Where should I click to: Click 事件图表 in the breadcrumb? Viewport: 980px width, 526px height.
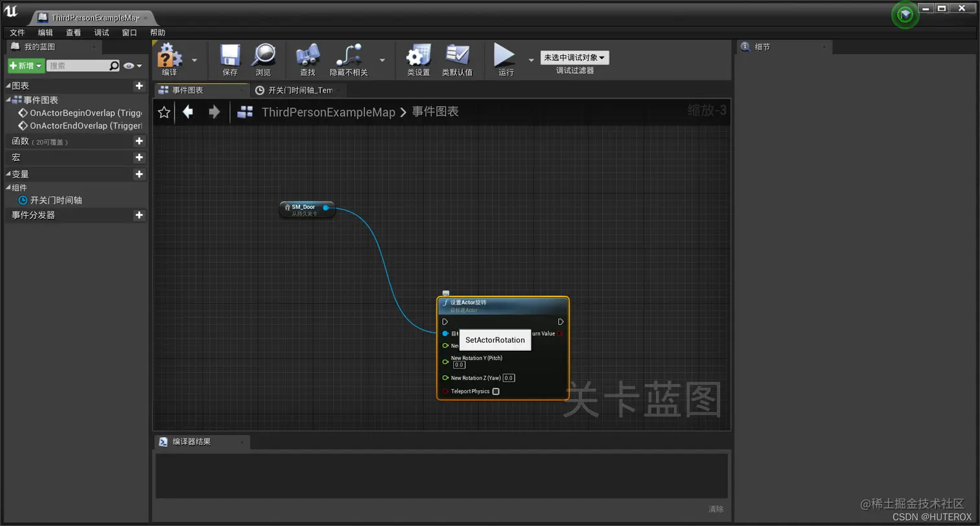[x=436, y=112]
